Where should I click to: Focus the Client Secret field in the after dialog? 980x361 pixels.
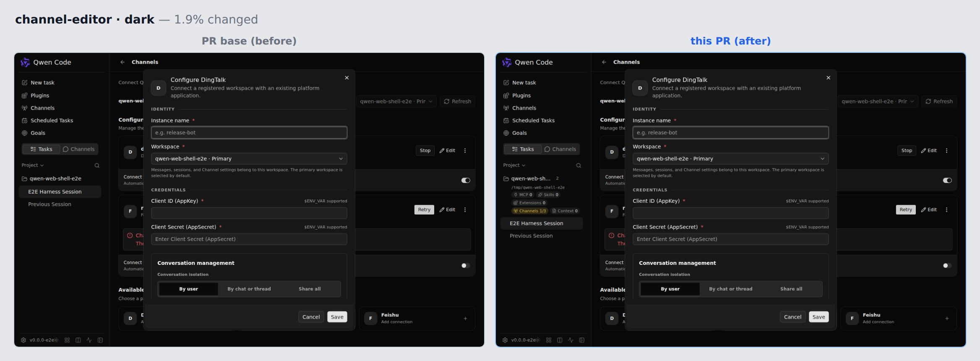(731, 239)
